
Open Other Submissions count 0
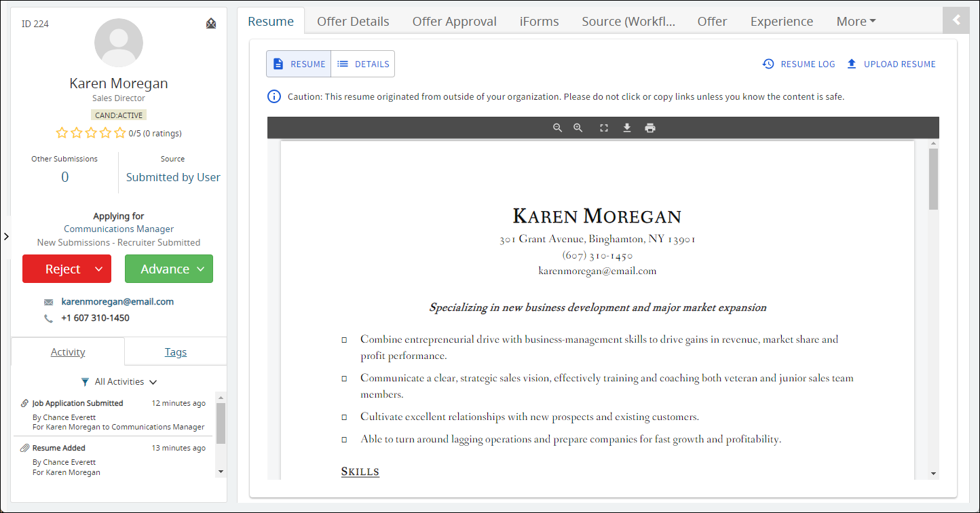point(64,177)
